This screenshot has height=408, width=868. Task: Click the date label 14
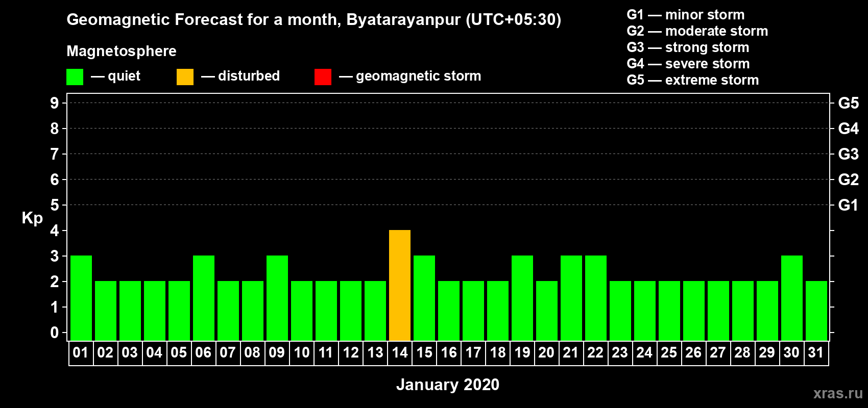pyautogui.click(x=399, y=352)
